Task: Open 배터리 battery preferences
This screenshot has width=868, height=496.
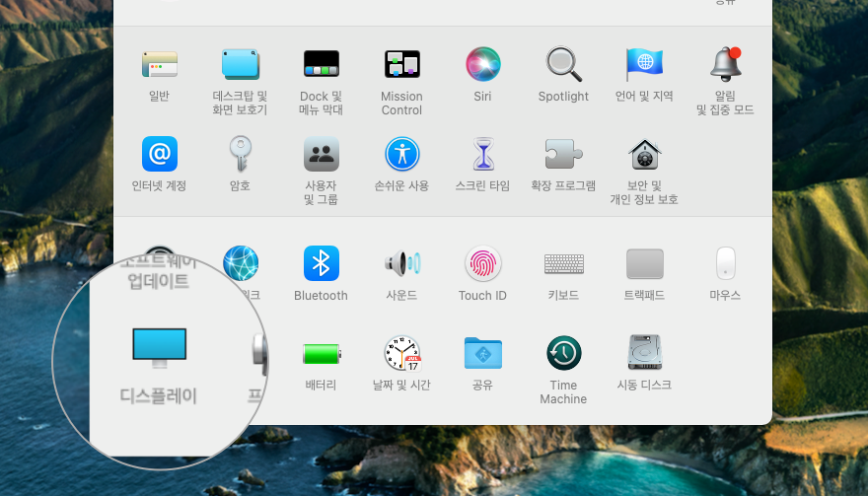Action: point(322,354)
